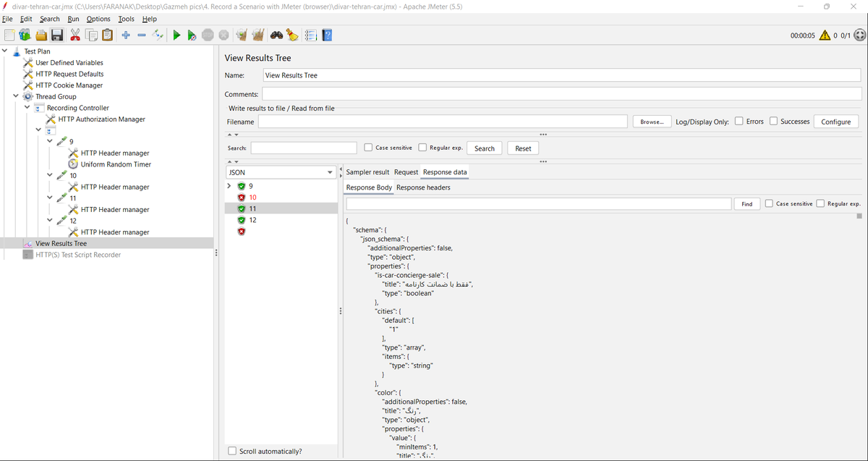Enable the Scroll automatically checkbox

(x=232, y=451)
